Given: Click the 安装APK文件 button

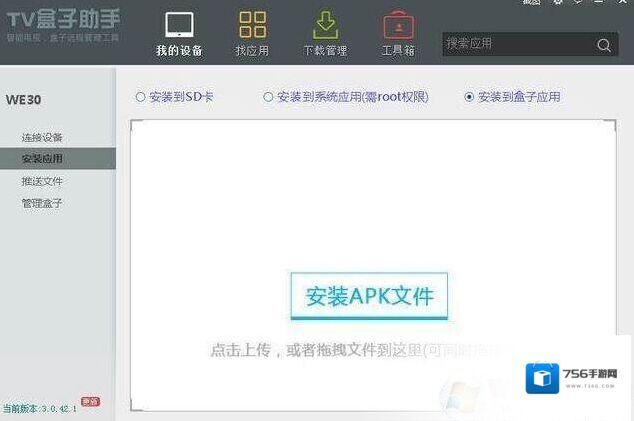Looking at the screenshot, I should [x=369, y=296].
